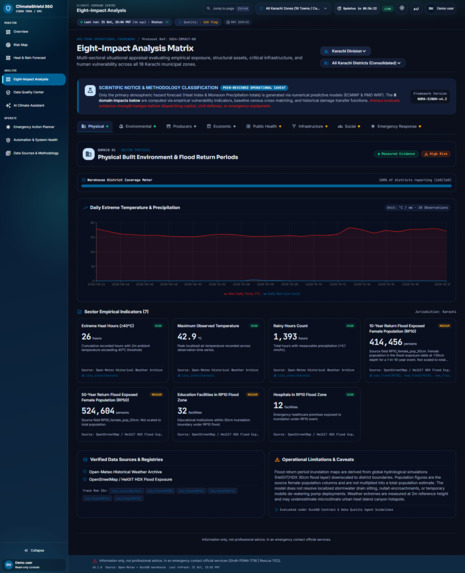Click the first Trace Row ID chip
Screen dimensions: 465x573
pyautogui.click(x=126, y=491)
